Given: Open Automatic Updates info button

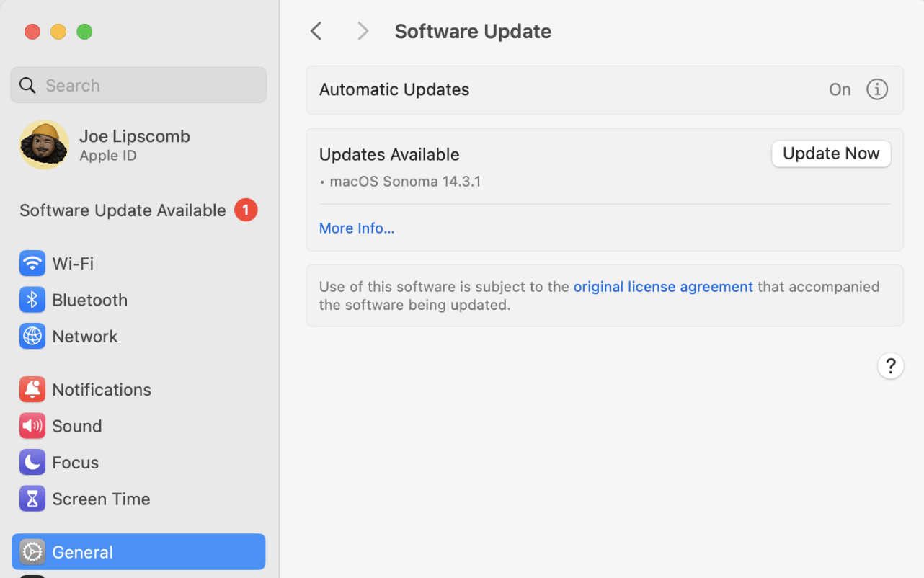Looking at the screenshot, I should tap(876, 89).
